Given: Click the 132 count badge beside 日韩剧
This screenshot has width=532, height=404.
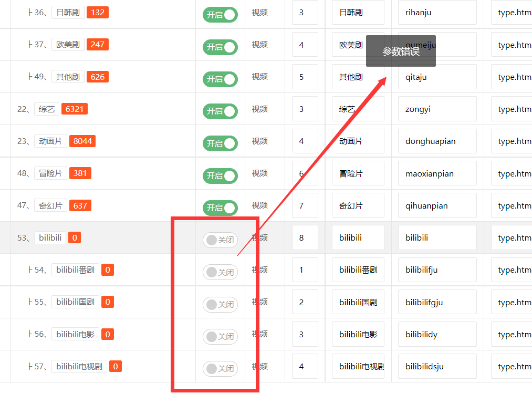Looking at the screenshot, I should (x=97, y=13).
